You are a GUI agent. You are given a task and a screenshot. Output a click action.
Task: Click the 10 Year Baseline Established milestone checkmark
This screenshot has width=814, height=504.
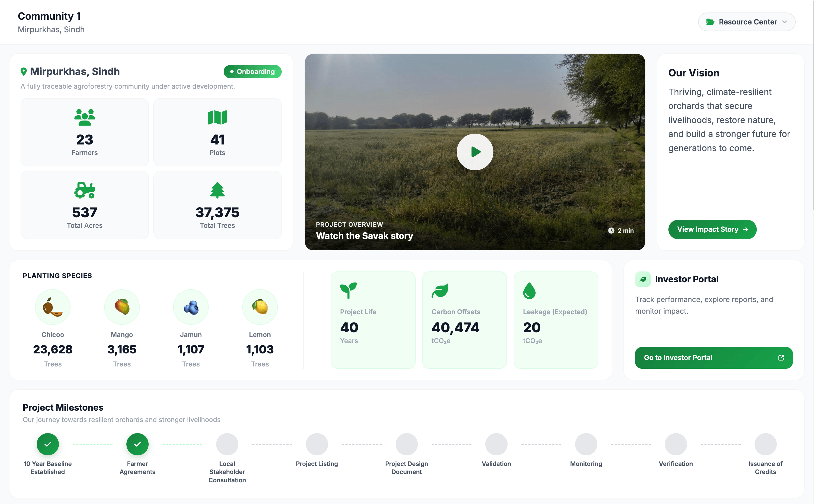click(48, 444)
